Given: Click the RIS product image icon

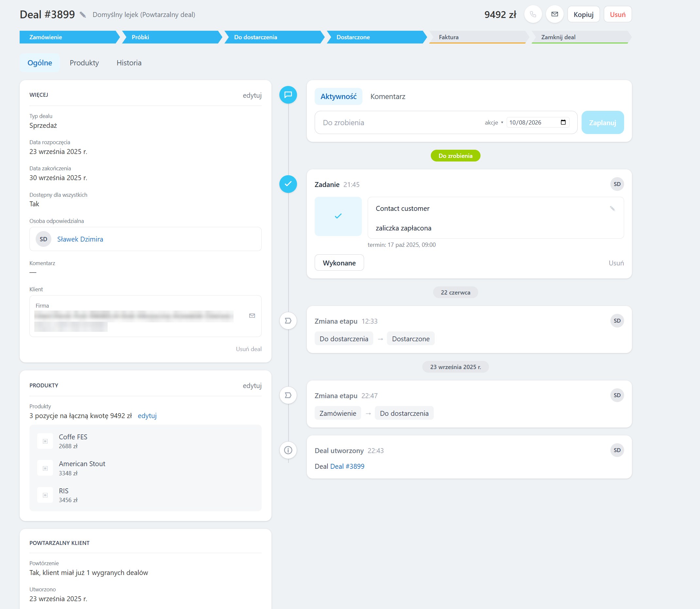Looking at the screenshot, I should [45, 495].
